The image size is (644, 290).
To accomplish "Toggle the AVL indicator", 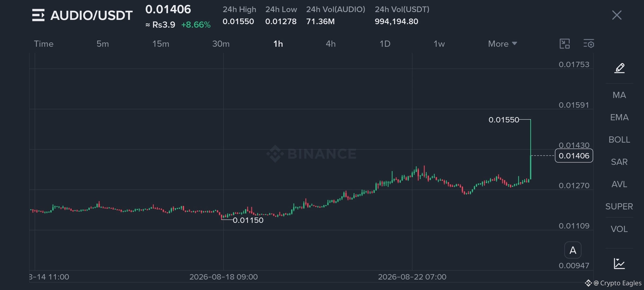I will click(x=619, y=184).
